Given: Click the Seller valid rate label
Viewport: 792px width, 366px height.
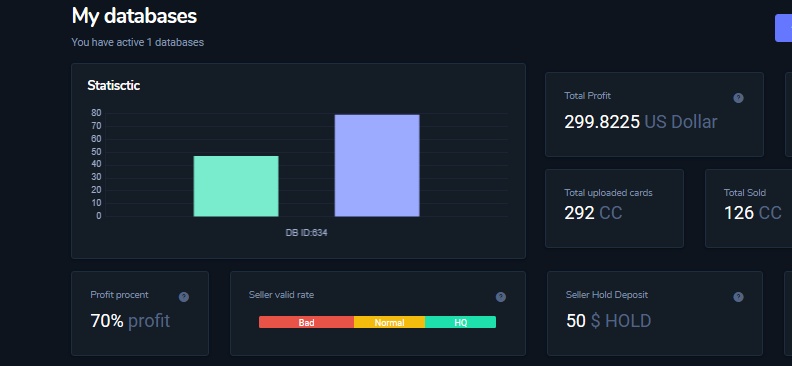Looking at the screenshot, I should click(x=281, y=294).
